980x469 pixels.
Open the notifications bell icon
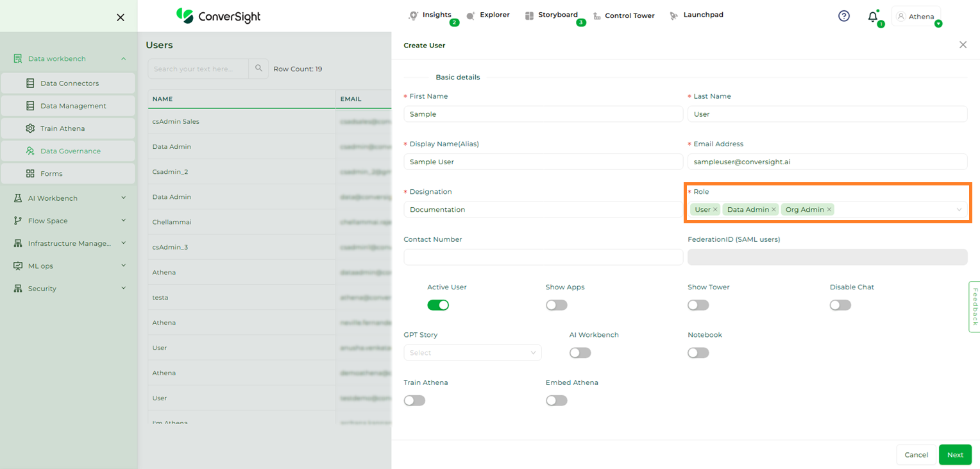pos(872,17)
